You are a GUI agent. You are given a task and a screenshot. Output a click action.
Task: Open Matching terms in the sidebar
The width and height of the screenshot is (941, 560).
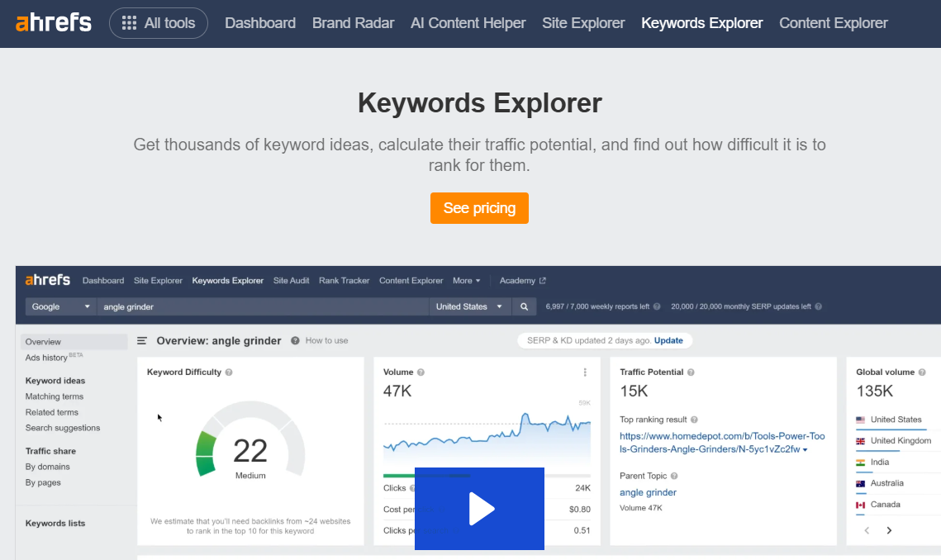click(x=54, y=396)
